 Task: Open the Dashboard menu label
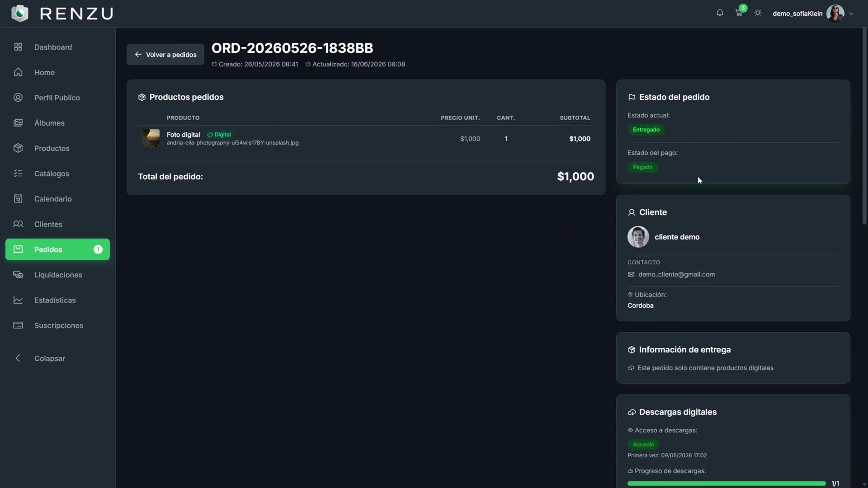coord(53,47)
